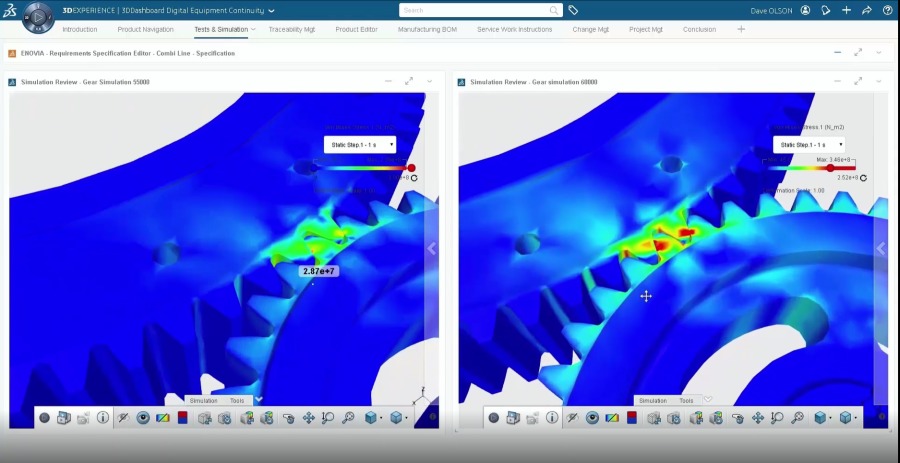Click the information icon in left toolbar

click(x=103, y=418)
